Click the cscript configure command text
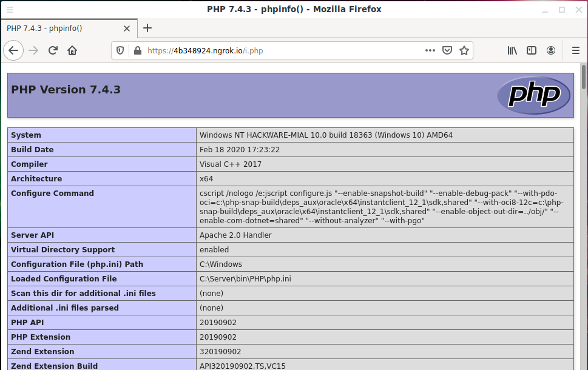This screenshot has height=370, width=588. point(381,207)
